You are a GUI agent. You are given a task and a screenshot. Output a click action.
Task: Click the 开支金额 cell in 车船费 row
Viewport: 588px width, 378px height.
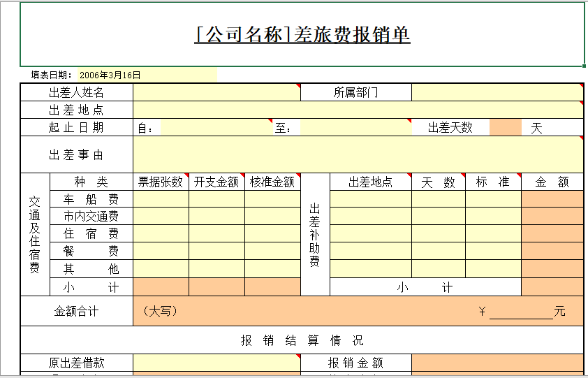click(x=216, y=199)
